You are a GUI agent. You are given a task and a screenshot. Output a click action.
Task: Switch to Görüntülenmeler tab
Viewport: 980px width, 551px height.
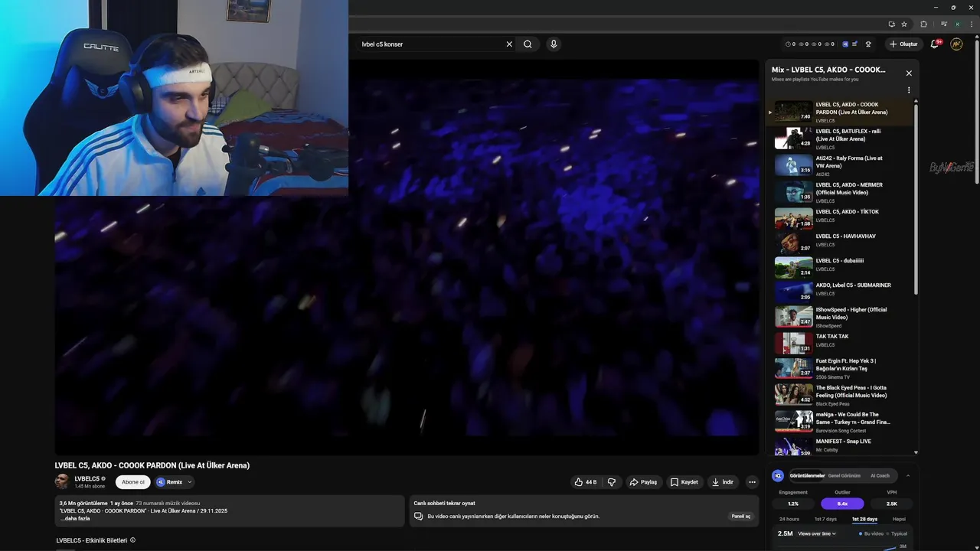807,475
